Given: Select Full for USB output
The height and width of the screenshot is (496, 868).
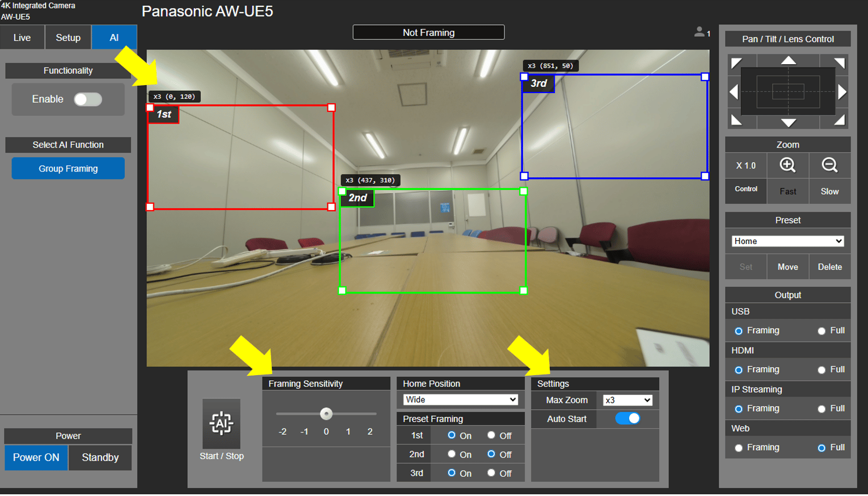Looking at the screenshot, I should click(x=821, y=331).
